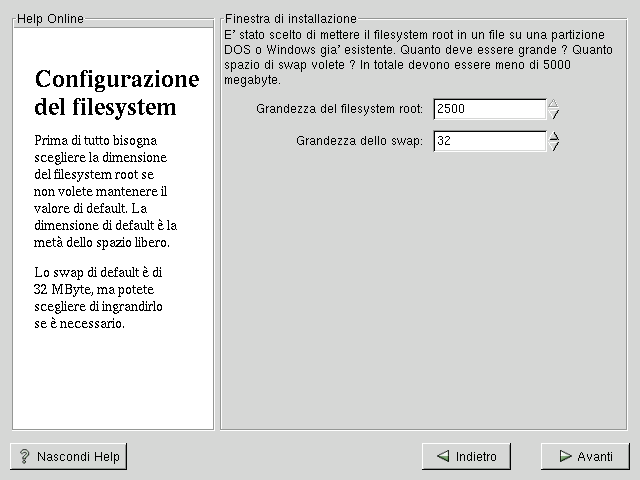Click the description text mentioning 5000 megabyte

[427, 56]
